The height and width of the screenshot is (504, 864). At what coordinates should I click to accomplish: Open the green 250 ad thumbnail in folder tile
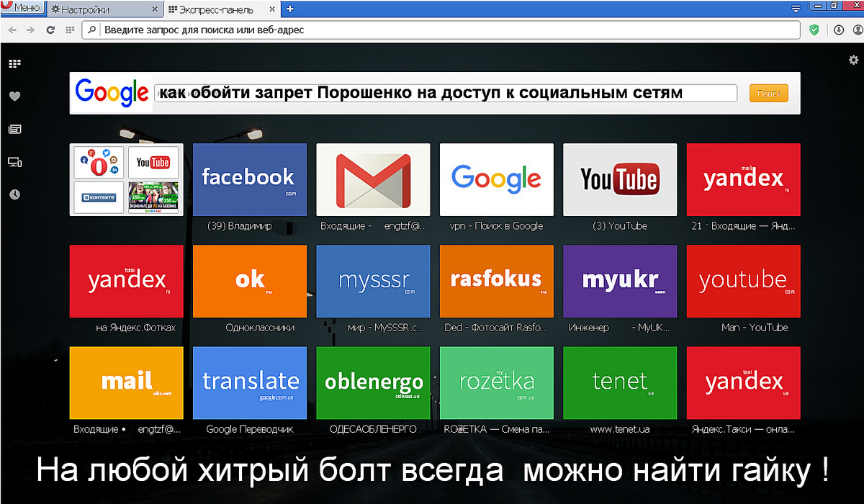tap(153, 197)
